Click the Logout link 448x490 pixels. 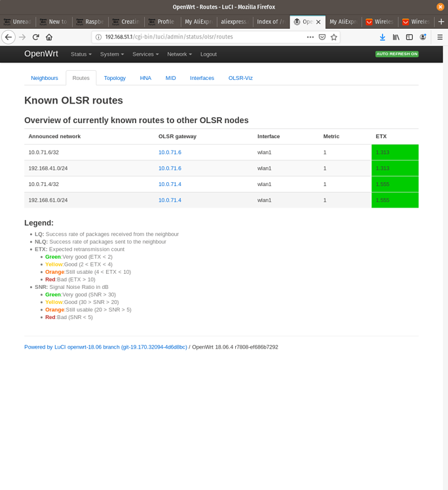coord(208,54)
